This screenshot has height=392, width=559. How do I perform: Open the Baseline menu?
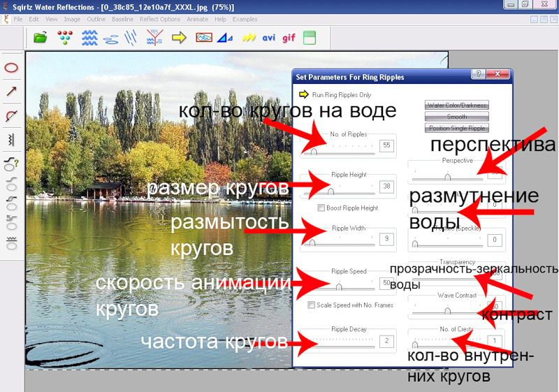tap(122, 19)
